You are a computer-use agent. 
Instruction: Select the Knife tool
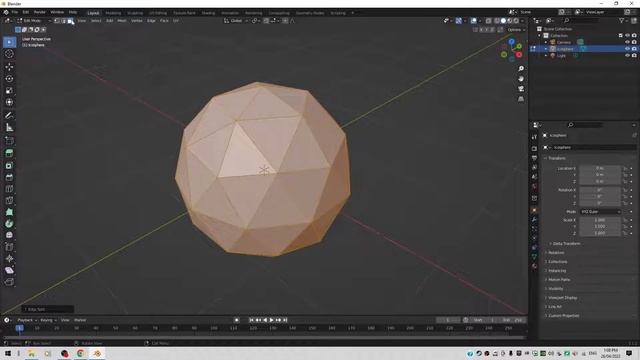9,200
